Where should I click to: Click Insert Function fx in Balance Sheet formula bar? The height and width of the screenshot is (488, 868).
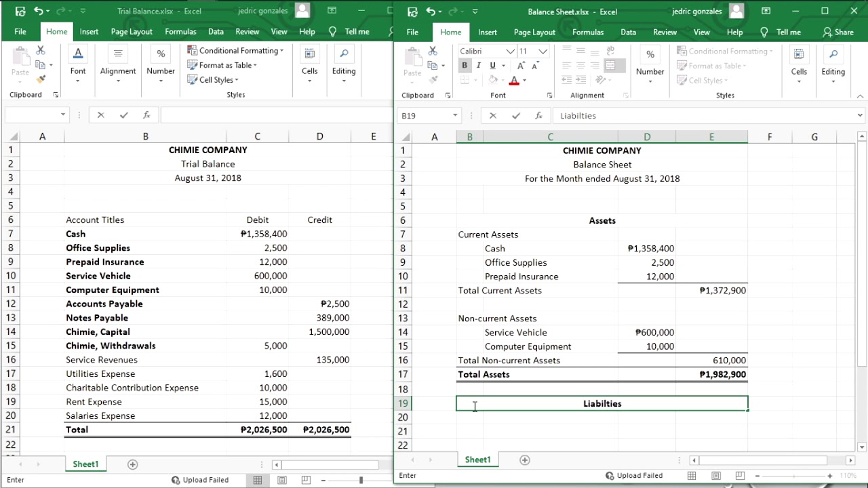point(538,116)
